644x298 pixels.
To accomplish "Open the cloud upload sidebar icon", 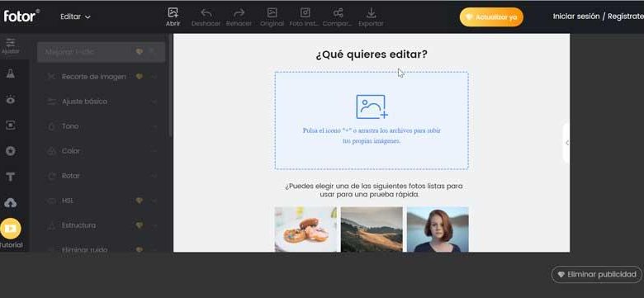I will (x=10, y=202).
